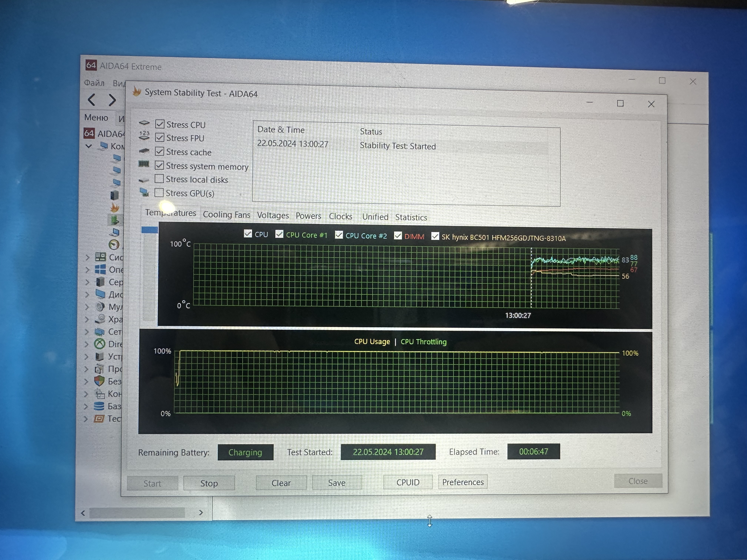Screen dimensions: 747x560
Task: Enable the Stress local disks checkbox
Action: (x=159, y=179)
